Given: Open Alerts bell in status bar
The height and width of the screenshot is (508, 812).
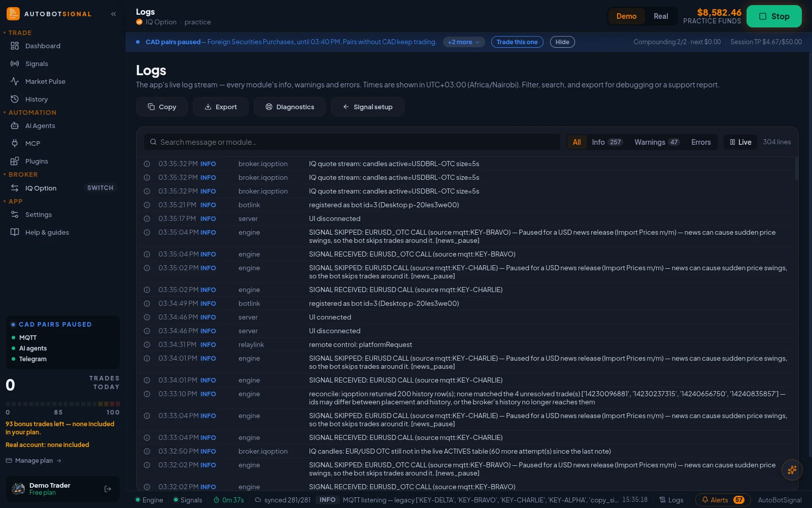Looking at the screenshot, I should pyautogui.click(x=723, y=500).
